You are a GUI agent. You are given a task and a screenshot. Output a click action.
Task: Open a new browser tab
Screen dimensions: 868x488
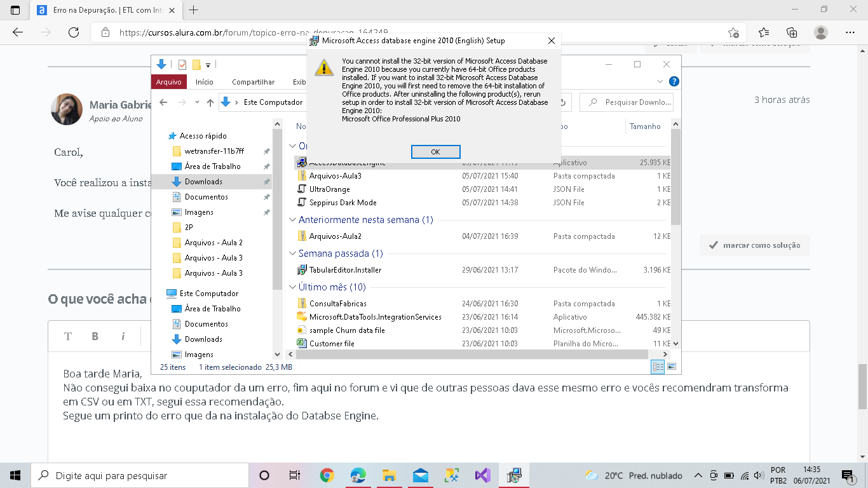(x=194, y=10)
